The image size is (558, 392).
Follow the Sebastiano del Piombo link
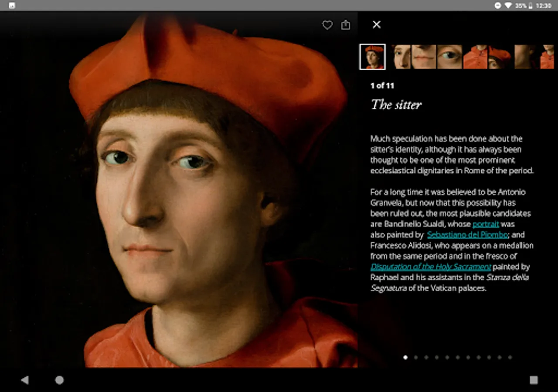(x=467, y=235)
